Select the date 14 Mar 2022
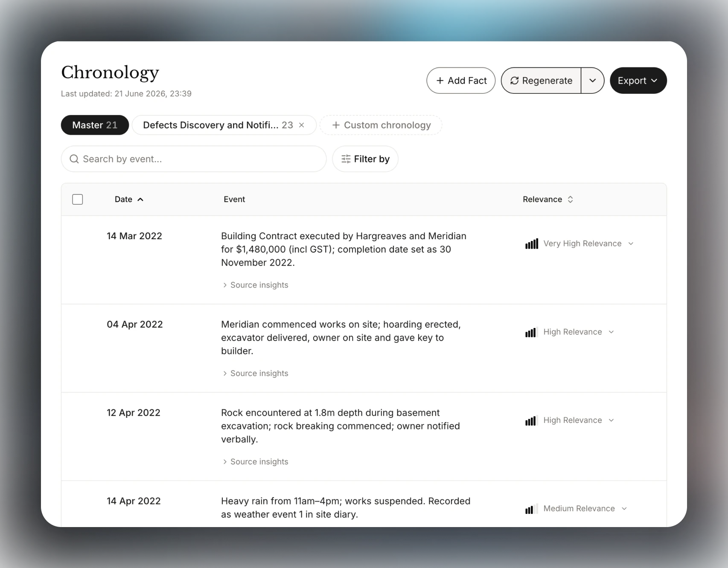Screen dimensions: 728x568 134,236
